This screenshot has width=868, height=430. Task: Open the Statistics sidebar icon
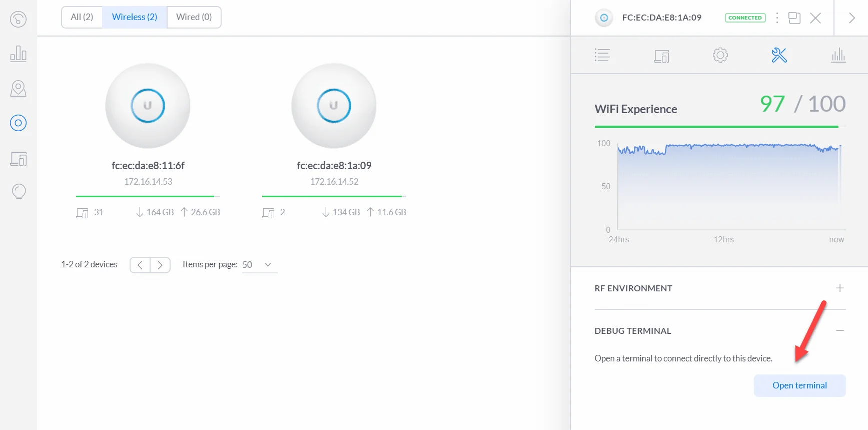coord(18,54)
